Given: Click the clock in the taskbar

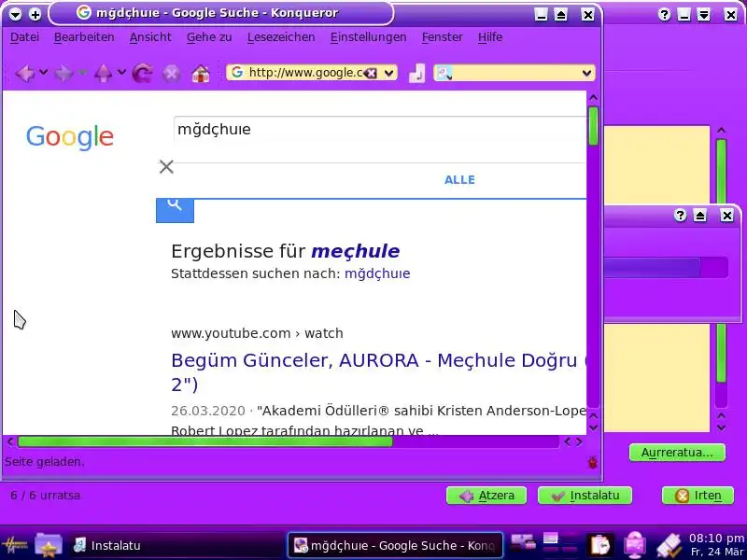Looking at the screenshot, I should pyautogui.click(x=716, y=545).
